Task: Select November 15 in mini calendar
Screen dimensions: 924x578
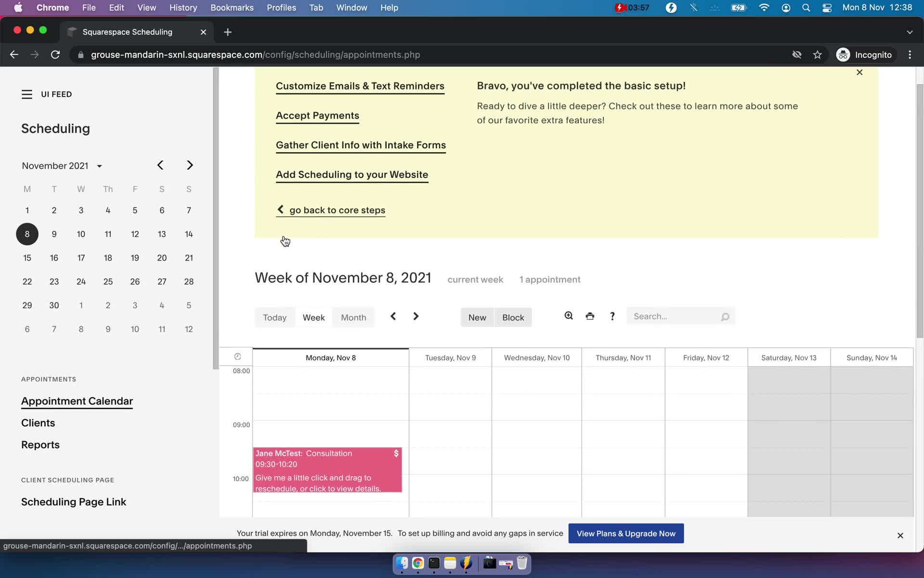Action: [x=27, y=258]
